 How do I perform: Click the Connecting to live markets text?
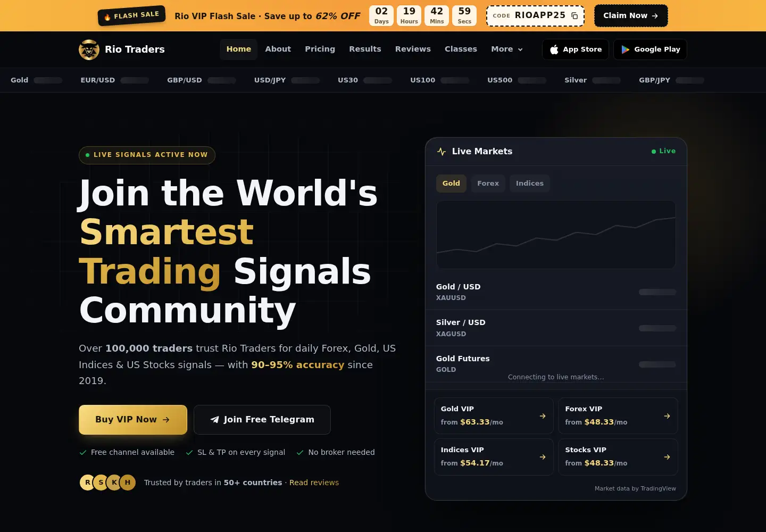click(556, 377)
